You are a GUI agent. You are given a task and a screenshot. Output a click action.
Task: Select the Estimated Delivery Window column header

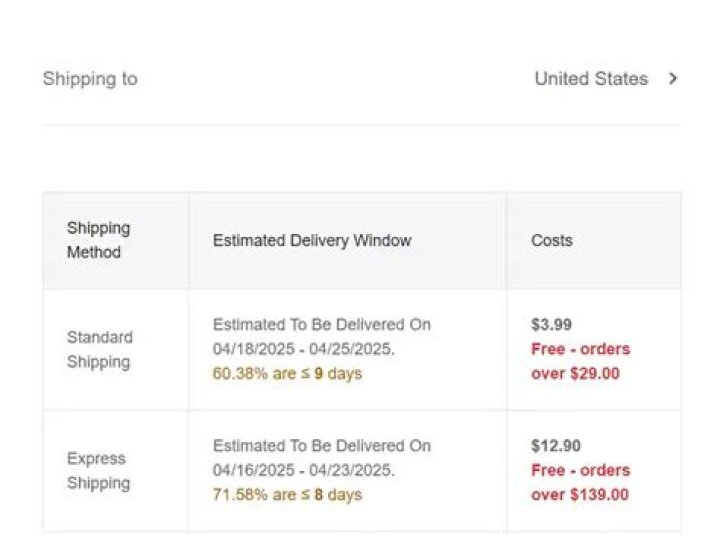[x=312, y=240]
